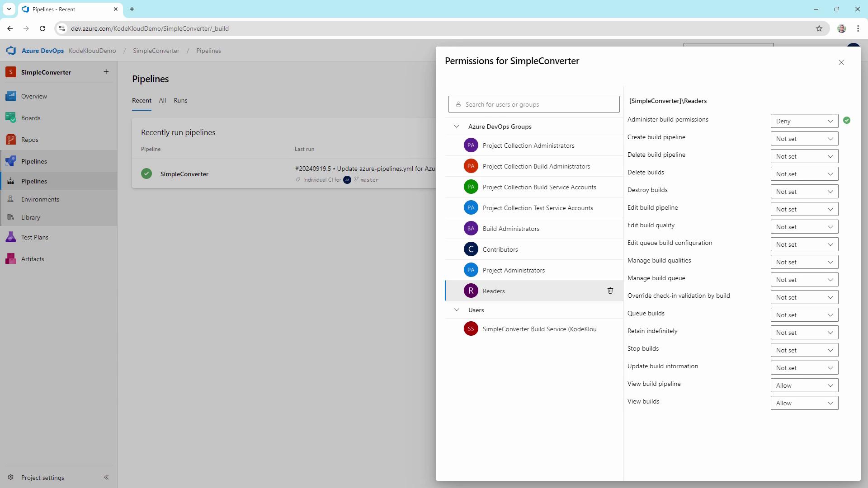Click the Azure DevOps logo
The width and height of the screenshot is (868, 488).
click(11, 51)
